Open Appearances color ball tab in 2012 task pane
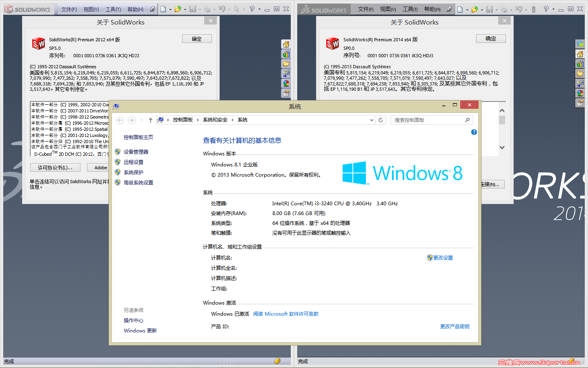 pos(286,83)
